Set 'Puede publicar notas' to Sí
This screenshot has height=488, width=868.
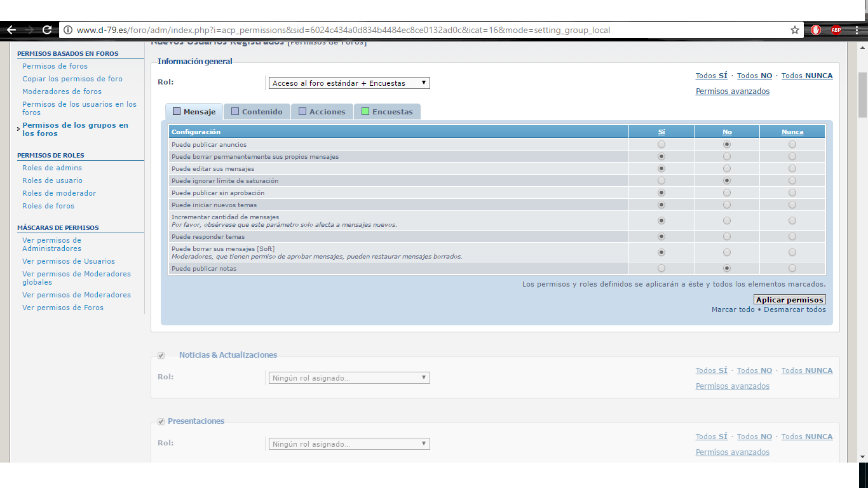pos(661,268)
